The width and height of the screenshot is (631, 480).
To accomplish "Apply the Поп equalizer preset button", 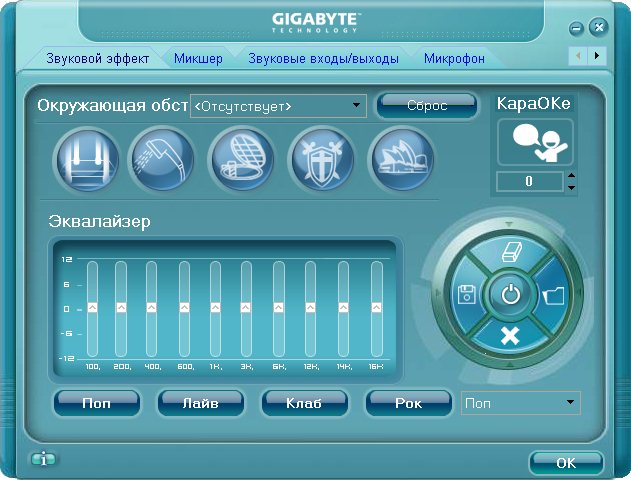I will [x=97, y=403].
